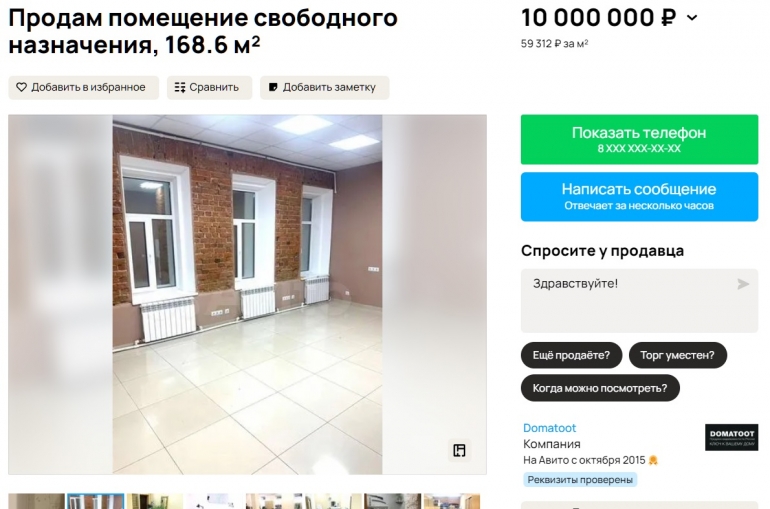
Task: Open the Domatoot seller profile link
Action: (549, 428)
